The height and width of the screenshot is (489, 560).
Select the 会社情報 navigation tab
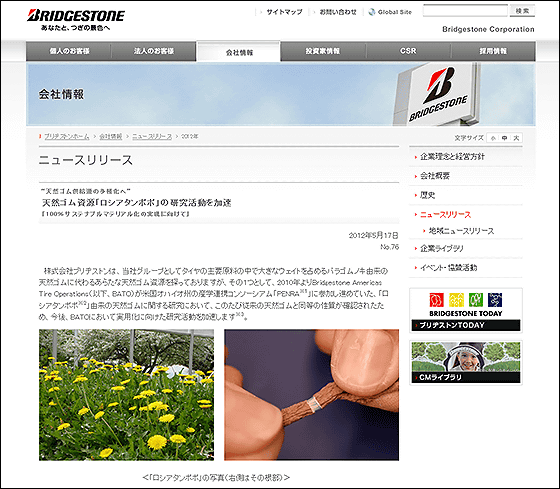click(x=239, y=52)
